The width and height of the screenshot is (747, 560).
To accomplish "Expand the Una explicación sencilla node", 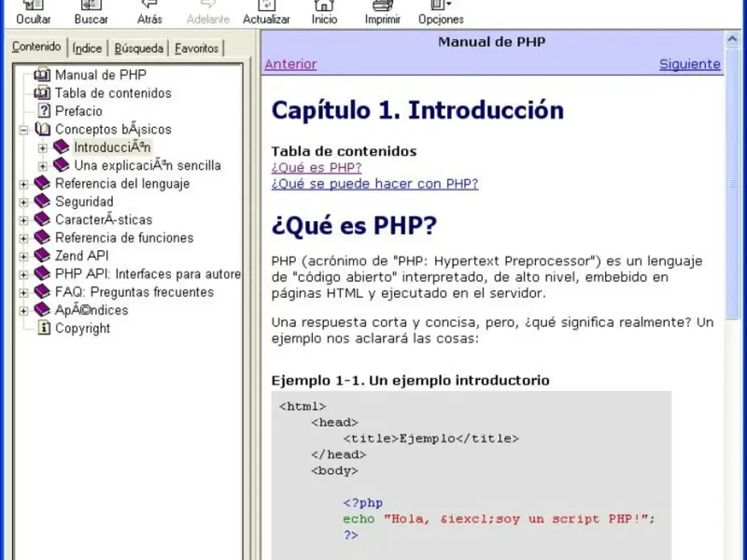I will click(42, 166).
